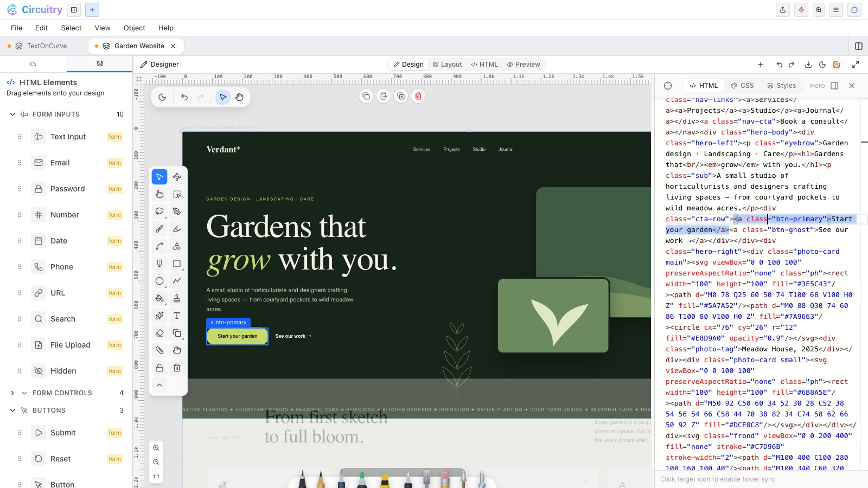Select the Eraser tool
This screenshot has height=488, width=868.
pos(159,333)
